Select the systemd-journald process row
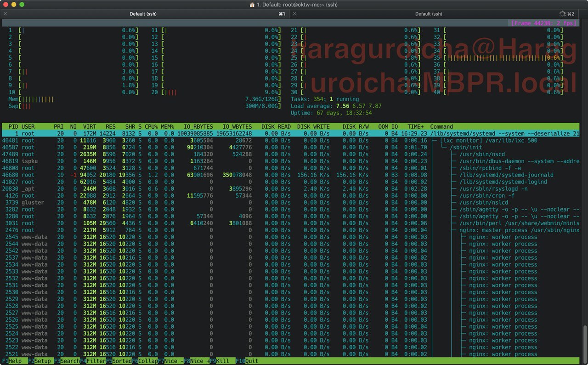Screen dimensions: 588x365 pyautogui.click(x=290, y=175)
